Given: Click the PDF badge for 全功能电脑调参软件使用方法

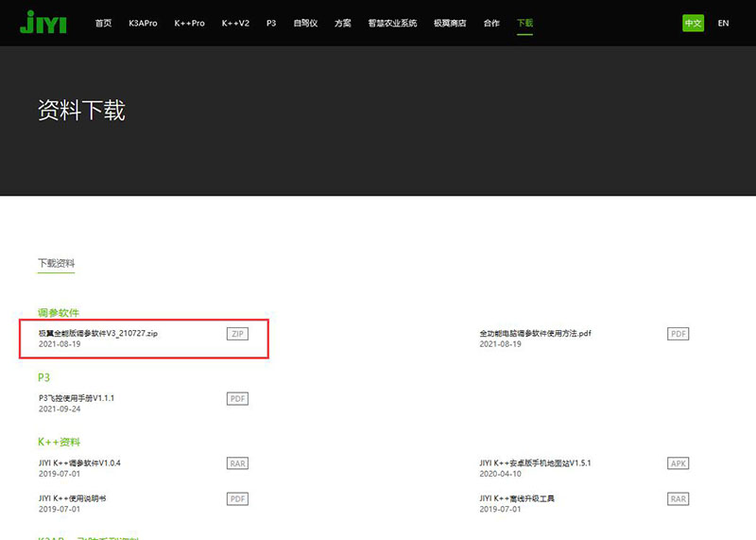Looking at the screenshot, I should click(x=679, y=334).
